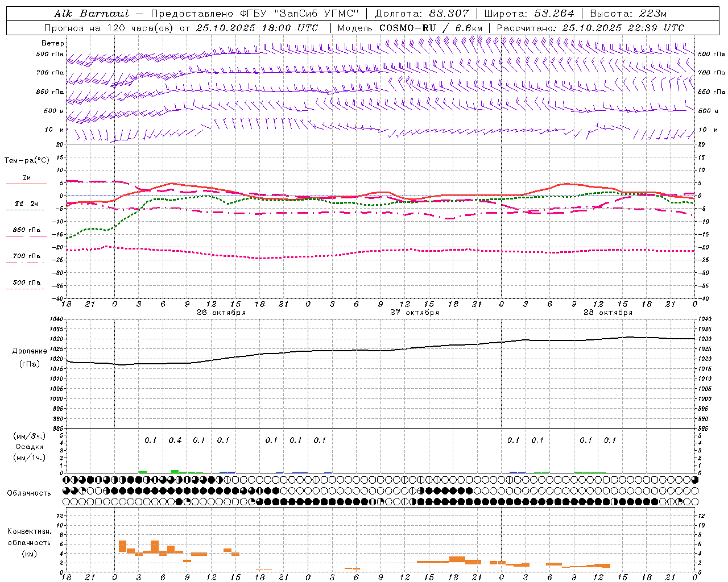Click the Давление panel label
The image size is (728, 582).
[x=28, y=351]
